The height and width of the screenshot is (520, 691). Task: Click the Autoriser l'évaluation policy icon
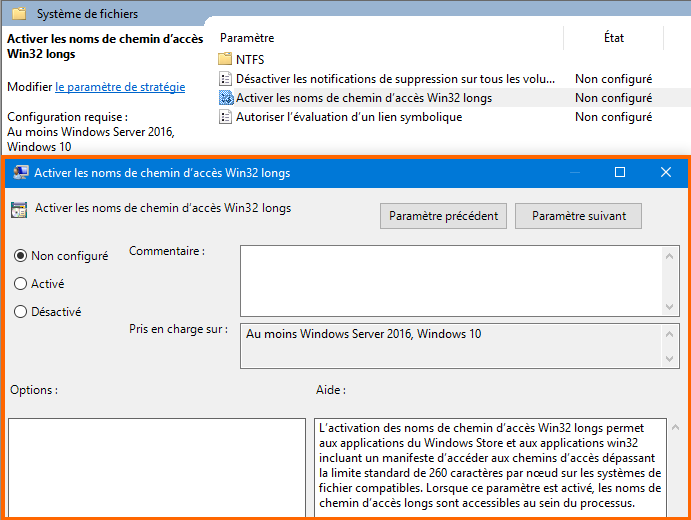click(225, 117)
